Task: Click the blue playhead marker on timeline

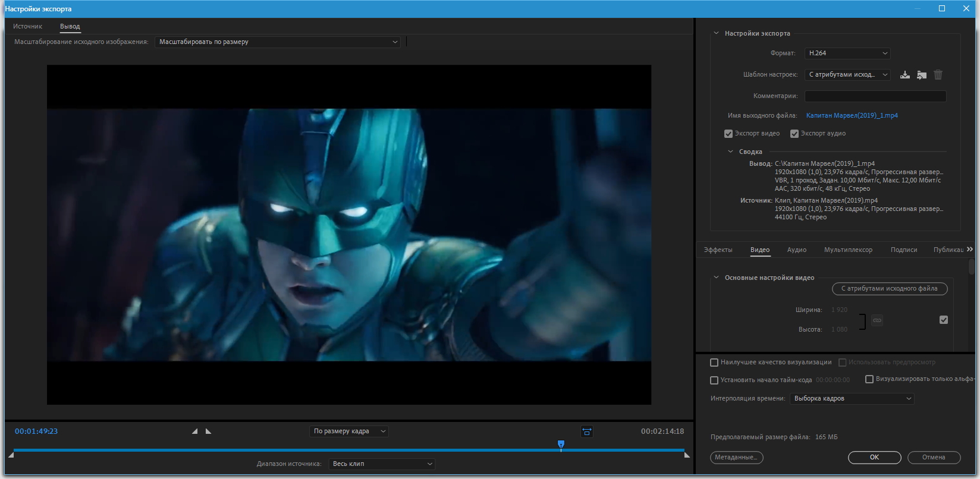Action: point(561,445)
